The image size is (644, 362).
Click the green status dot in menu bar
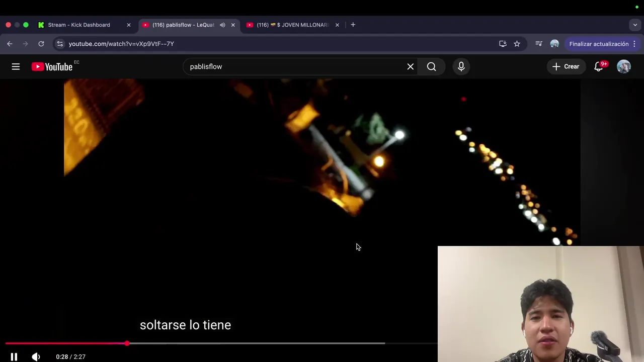point(637,7)
